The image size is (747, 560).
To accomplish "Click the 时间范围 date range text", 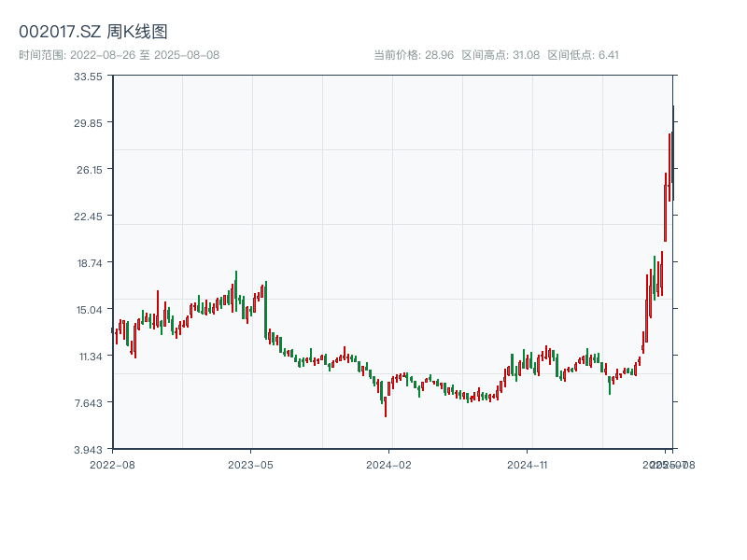I will 120,55.
